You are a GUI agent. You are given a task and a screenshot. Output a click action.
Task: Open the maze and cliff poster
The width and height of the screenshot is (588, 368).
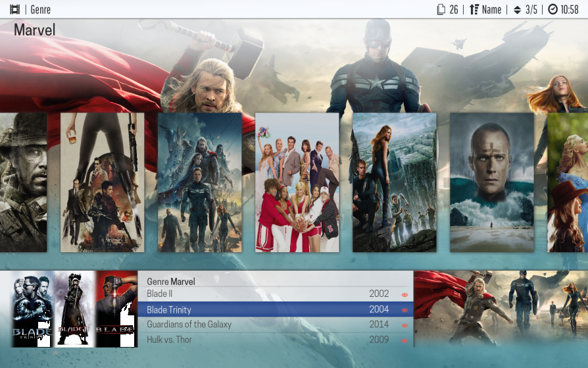pyautogui.click(x=395, y=182)
